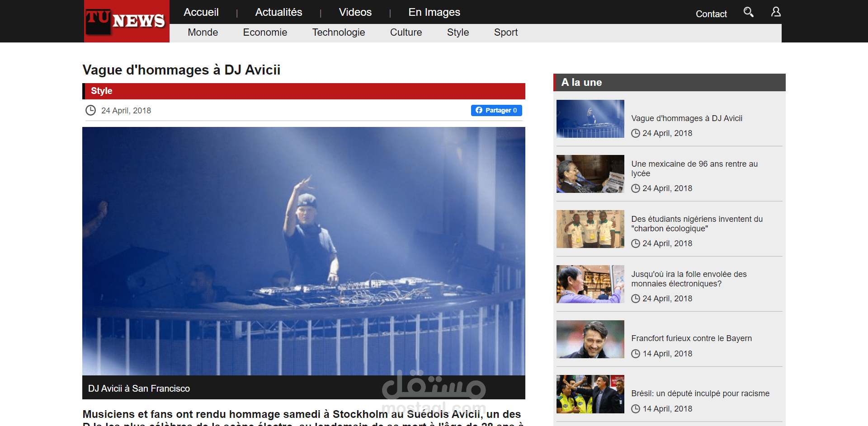Open article Francfort furieux contre le Bayern
Viewport: 868px width, 426px height.
pos(692,338)
